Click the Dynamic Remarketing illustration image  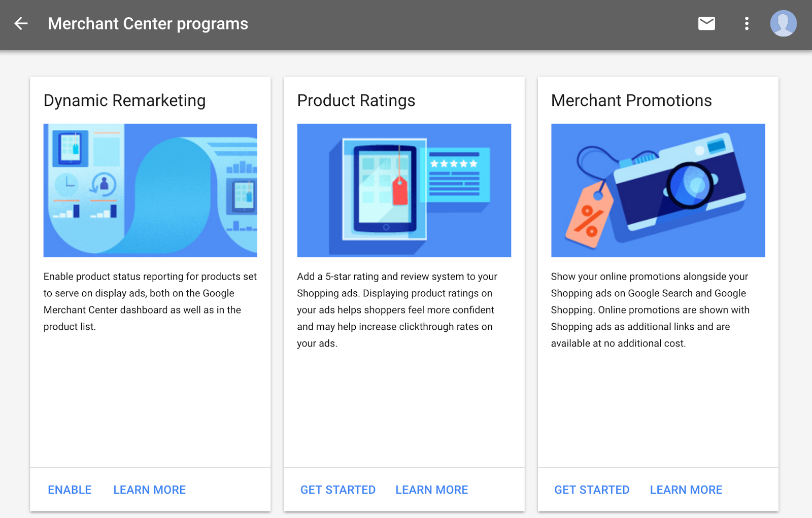point(150,190)
